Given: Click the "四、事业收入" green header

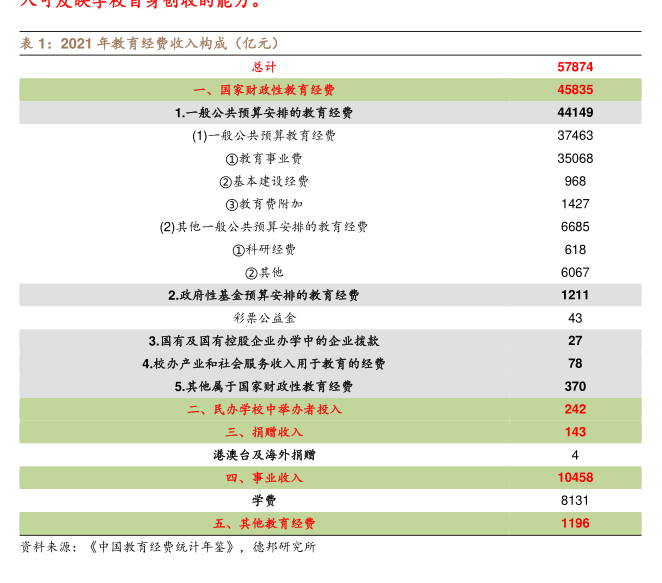Looking at the screenshot, I should (264, 478).
